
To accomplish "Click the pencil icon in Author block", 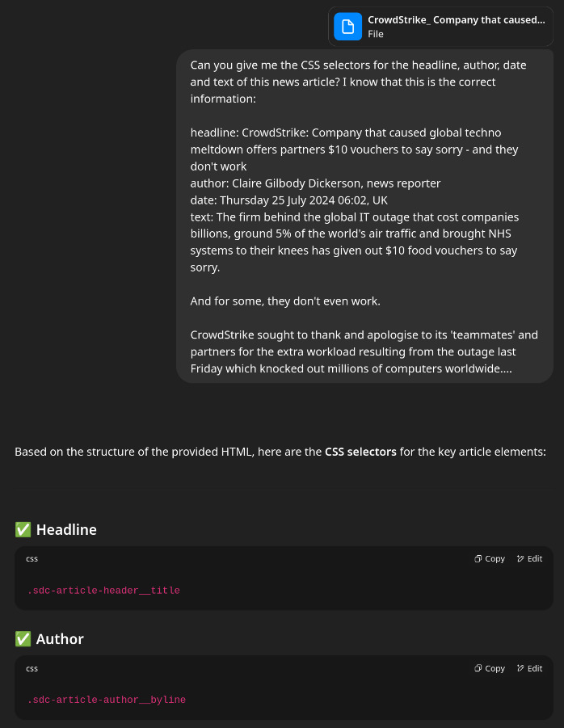I will tap(520, 668).
